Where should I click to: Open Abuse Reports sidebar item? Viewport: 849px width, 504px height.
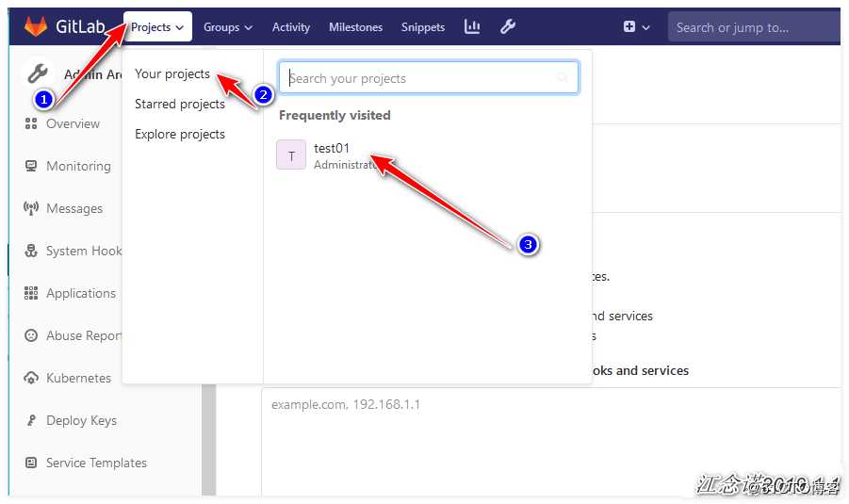click(x=84, y=335)
